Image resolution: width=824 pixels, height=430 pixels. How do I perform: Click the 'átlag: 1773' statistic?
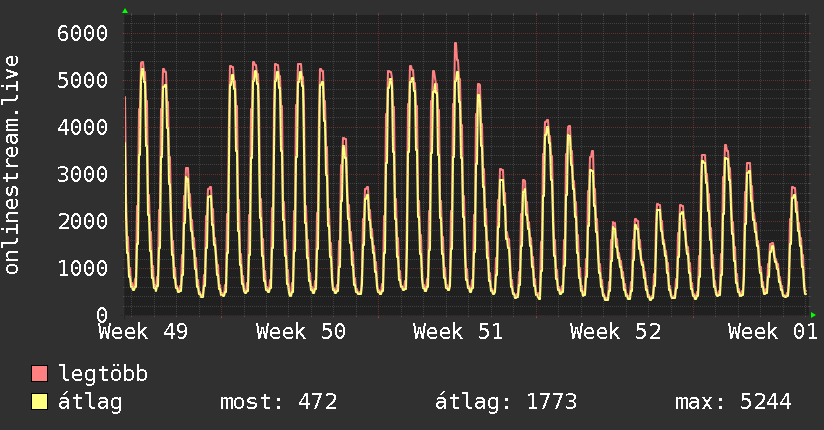pyautogui.click(x=506, y=402)
